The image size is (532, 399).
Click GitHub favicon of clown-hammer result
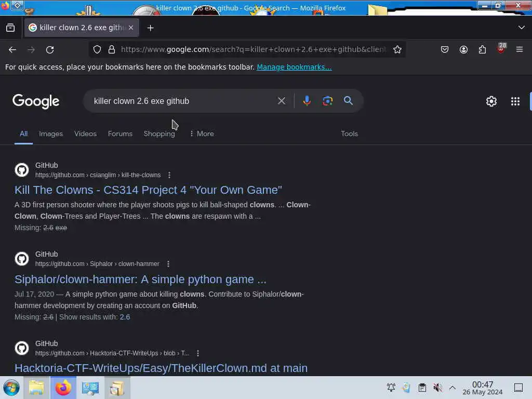pyautogui.click(x=22, y=259)
